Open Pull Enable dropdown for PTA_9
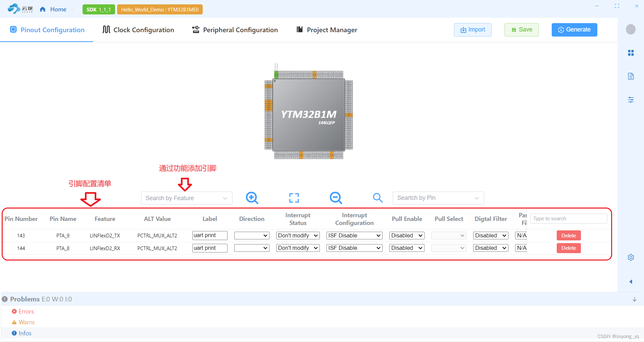 (x=407, y=236)
